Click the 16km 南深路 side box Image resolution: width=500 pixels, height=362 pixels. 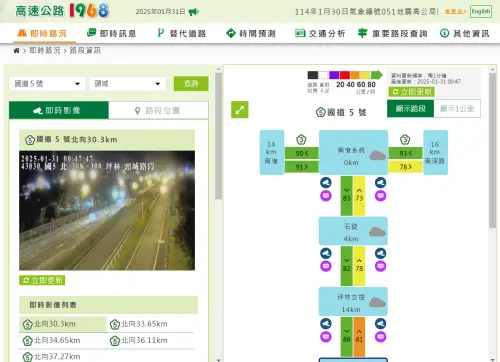tap(435, 152)
